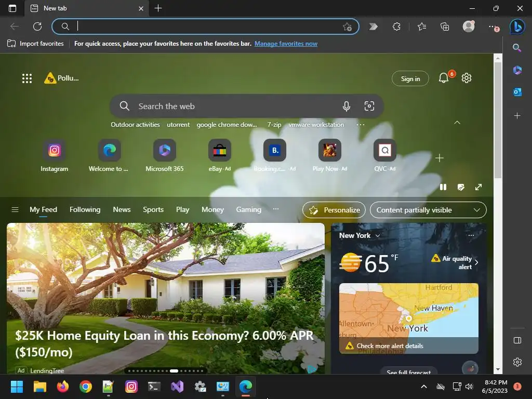Viewport: 532px width, 399px height.
Task: Open a new browser tab plus
Action: (158, 8)
